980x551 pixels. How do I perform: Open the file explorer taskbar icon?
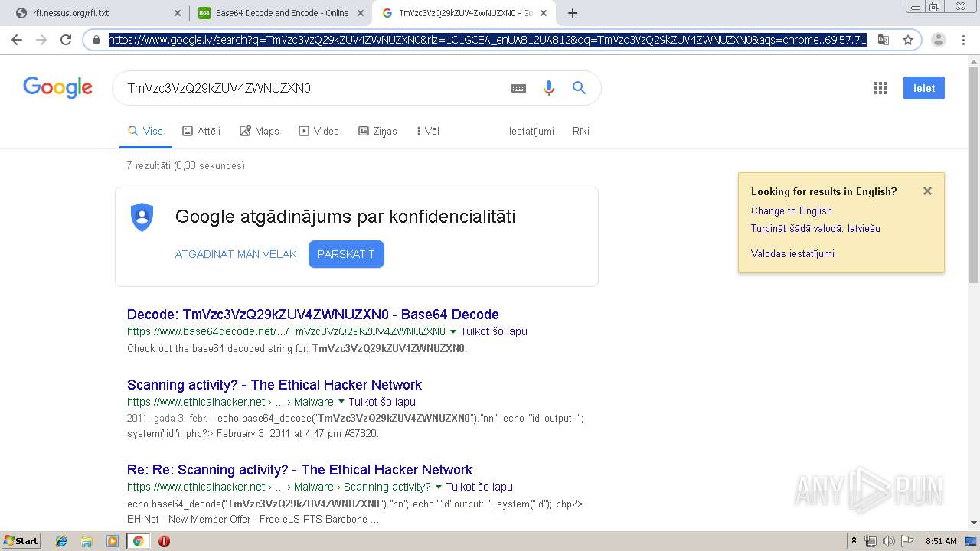pyautogui.click(x=87, y=541)
